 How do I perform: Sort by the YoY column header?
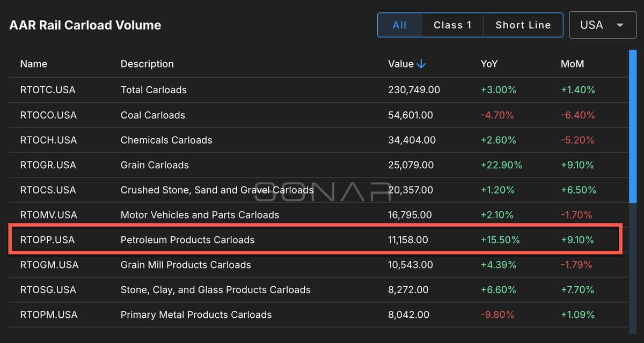489,64
